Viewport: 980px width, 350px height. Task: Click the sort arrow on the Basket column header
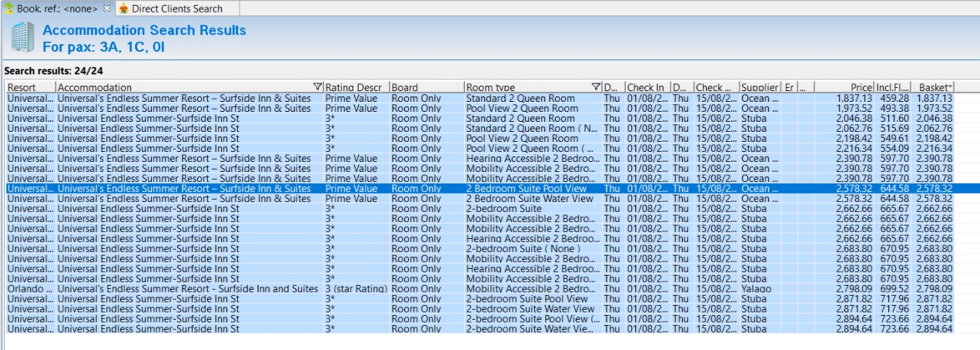tap(951, 87)
